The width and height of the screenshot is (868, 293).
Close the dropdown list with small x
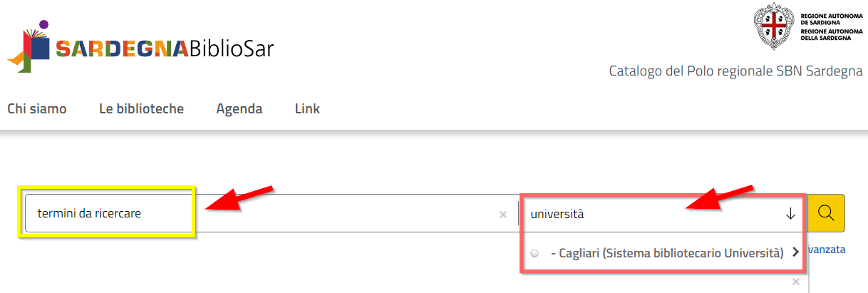click(796, 282)
